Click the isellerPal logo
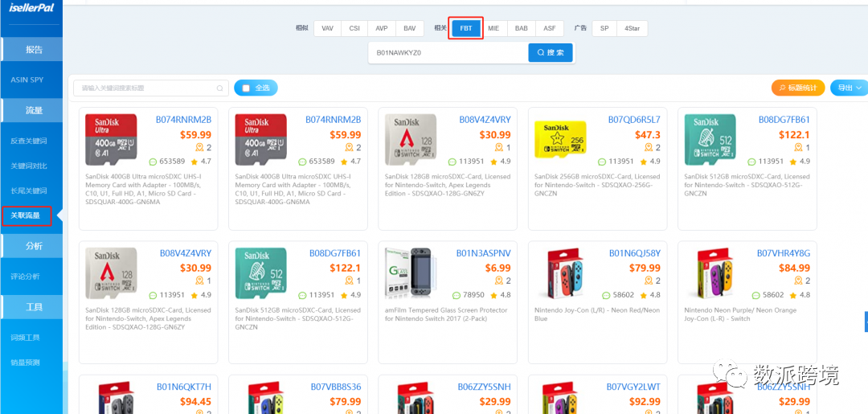 coord(31,6)
